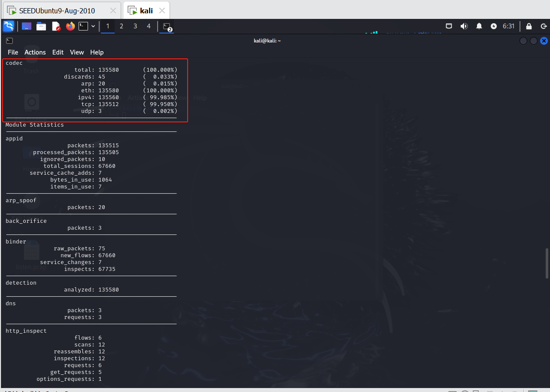The width and height of the screenshot is (550, 392).
Task: Click the "codec" heading text
Action: pyautogui.click(x=14, y=63)
